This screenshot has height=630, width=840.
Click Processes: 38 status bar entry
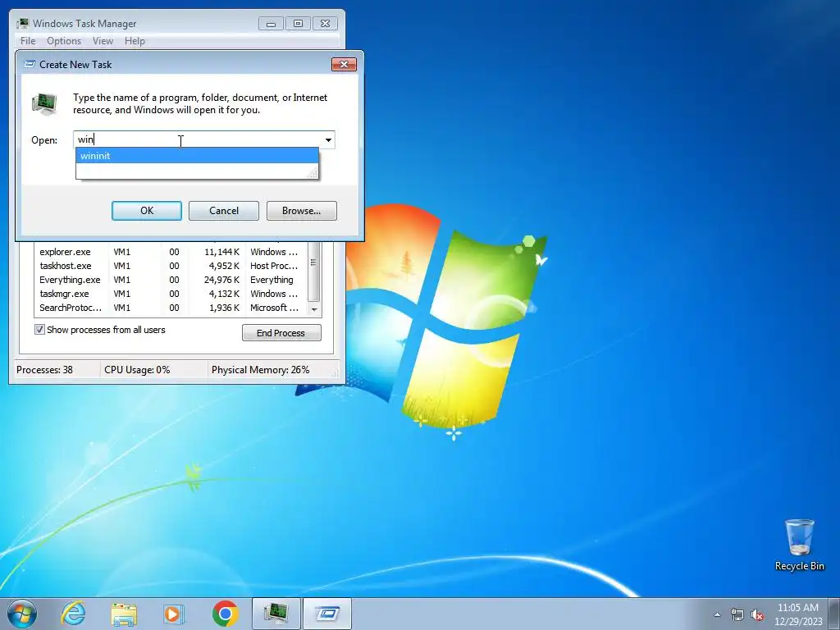[44, 370]
